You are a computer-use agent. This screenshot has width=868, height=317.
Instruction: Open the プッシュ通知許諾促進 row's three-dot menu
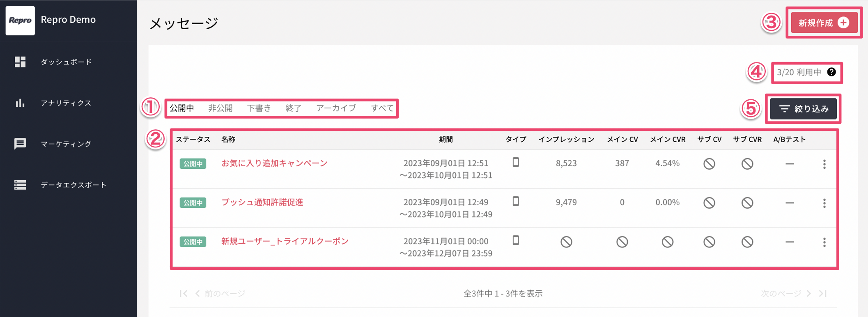point(824,203)
